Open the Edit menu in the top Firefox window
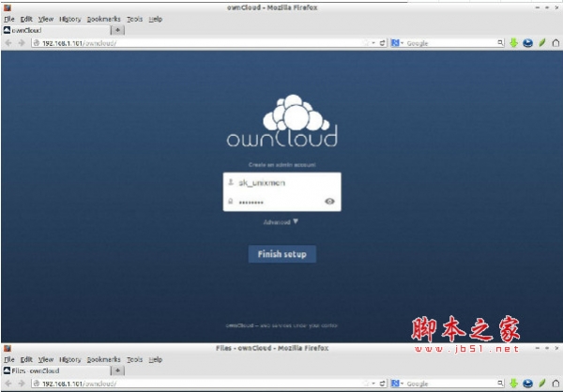Image resolution: width=563 pixels, height=392 pixels. point(26,19)
